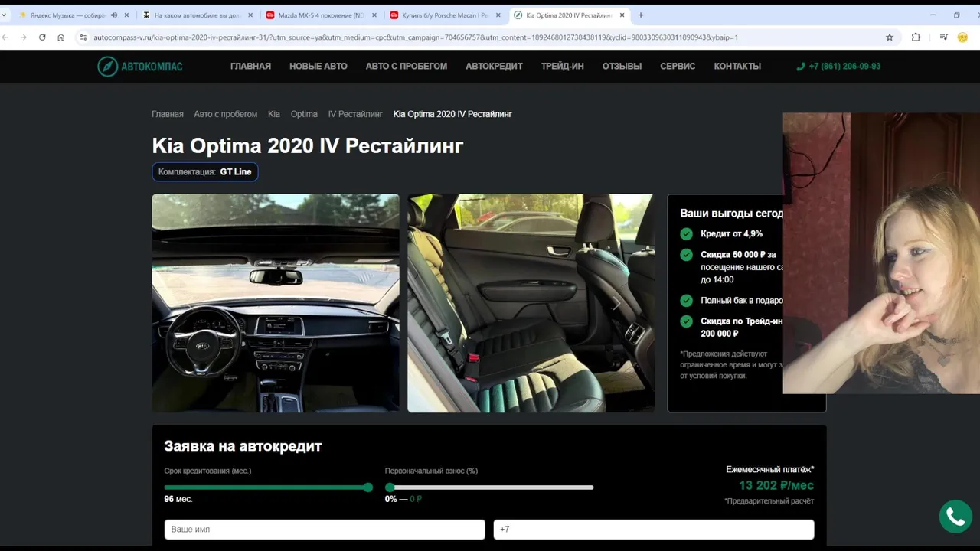Focus the Ваше имя input field
Image resolution: width=980 pixels, height=551 pixels.
coord(325,530)
